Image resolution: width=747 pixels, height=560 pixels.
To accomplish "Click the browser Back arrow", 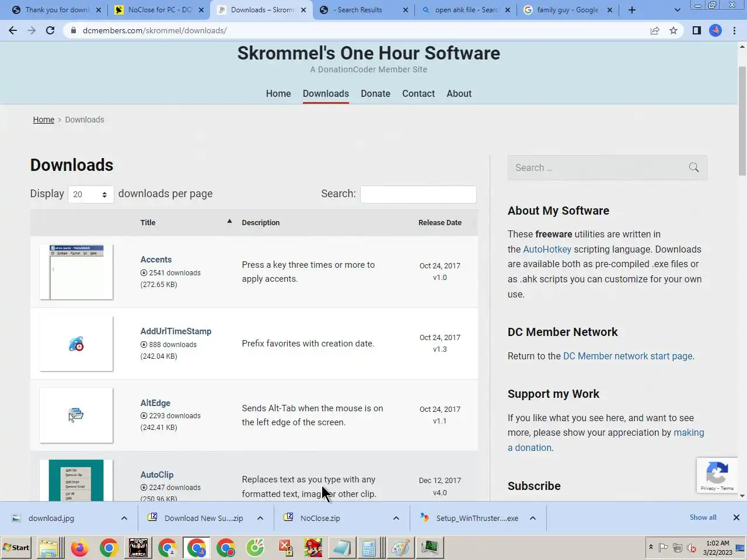I will click(13, 30).
